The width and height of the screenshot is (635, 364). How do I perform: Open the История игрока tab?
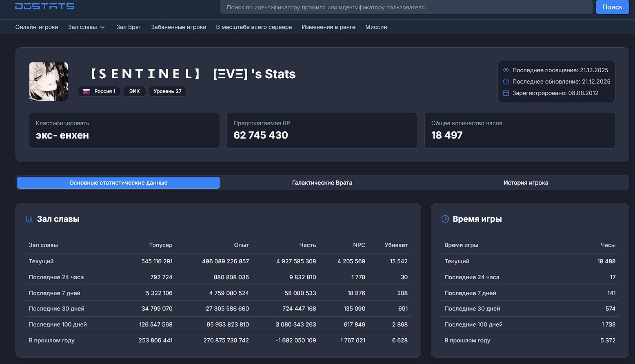(x=526, y=183)
